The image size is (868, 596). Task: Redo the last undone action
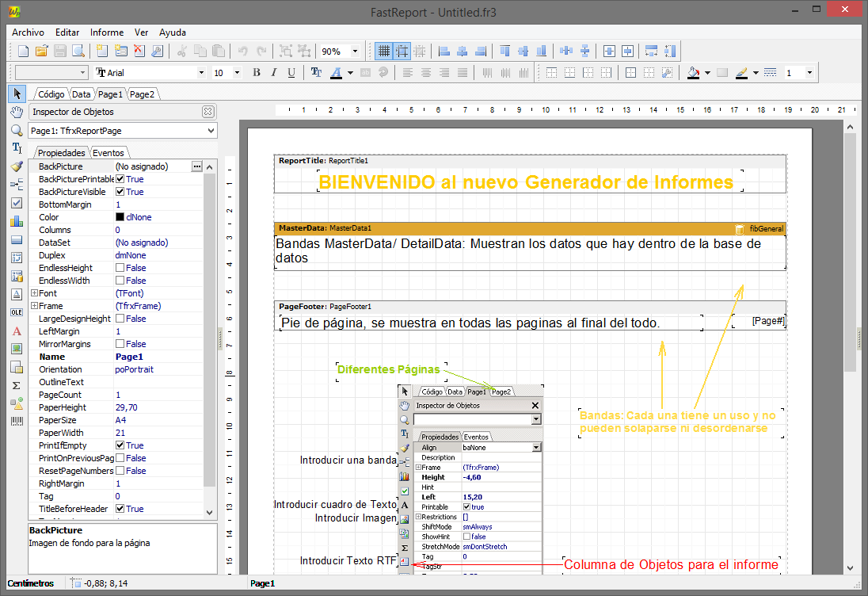click(261, 52)
